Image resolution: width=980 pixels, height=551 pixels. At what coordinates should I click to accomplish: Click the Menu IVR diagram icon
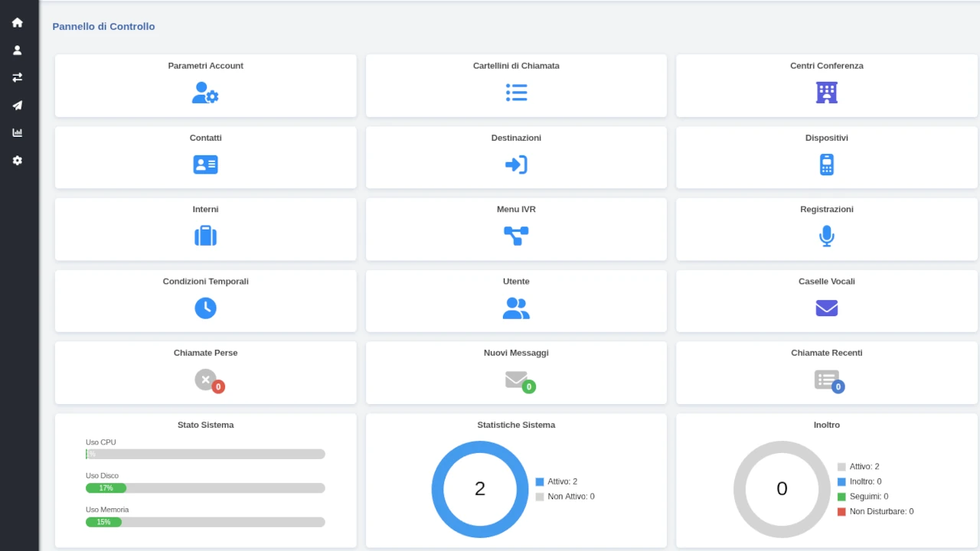coord(516,236)
